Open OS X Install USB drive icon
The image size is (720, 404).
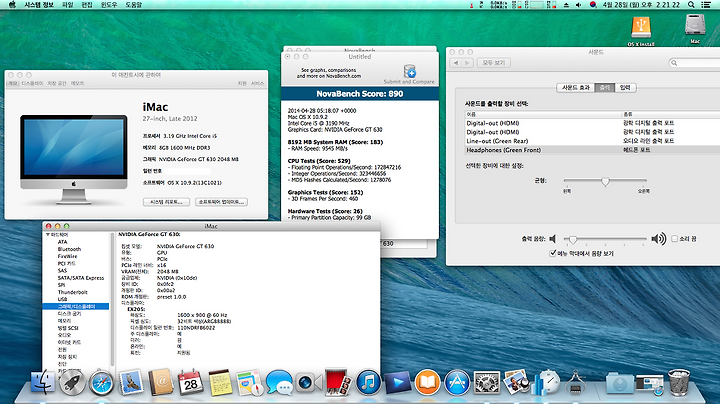(641, 30)
